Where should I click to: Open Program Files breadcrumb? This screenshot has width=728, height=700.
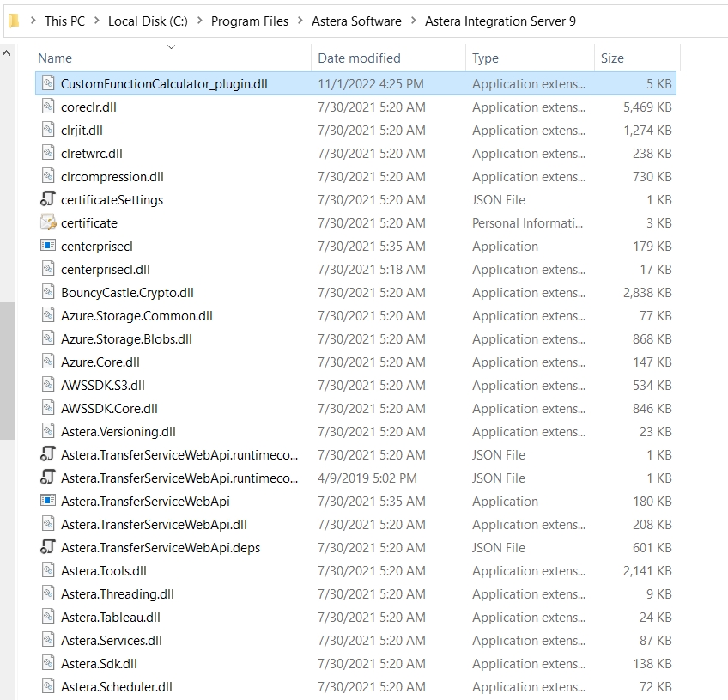pos(250,21)
